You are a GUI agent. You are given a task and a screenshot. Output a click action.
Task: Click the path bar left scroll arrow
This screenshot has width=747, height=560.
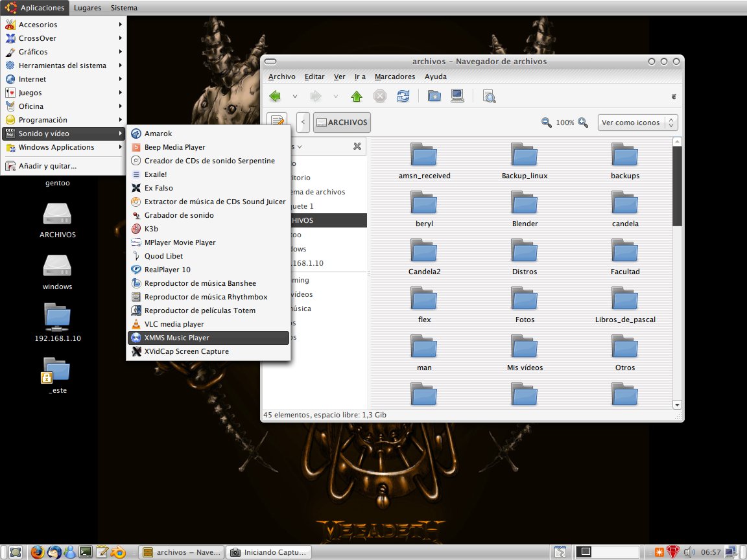point(303,122)
